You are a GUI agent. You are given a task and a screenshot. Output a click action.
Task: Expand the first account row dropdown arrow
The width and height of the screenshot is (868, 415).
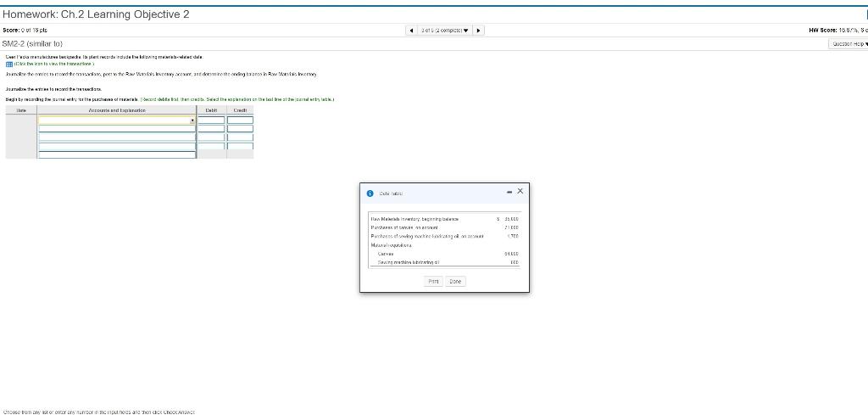(192, 121)
